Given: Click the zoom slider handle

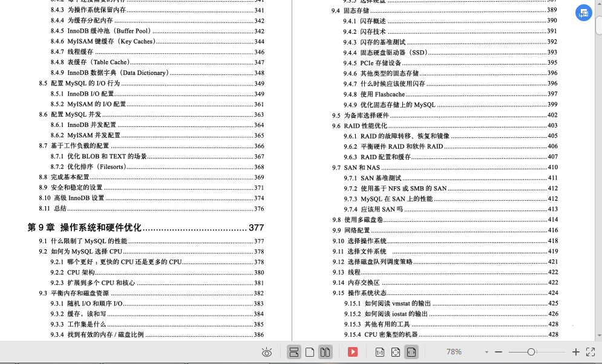Looking at the screenshot, I should [x=531, y=352].
